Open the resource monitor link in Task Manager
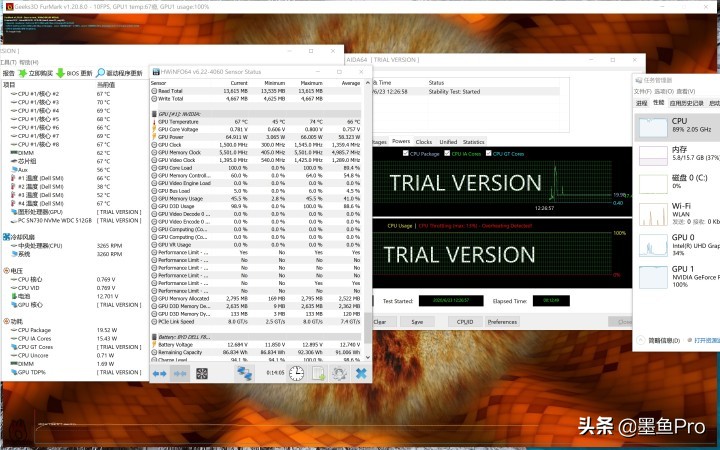The height and width of the screenshot is (450, 720). click(706, 340)
